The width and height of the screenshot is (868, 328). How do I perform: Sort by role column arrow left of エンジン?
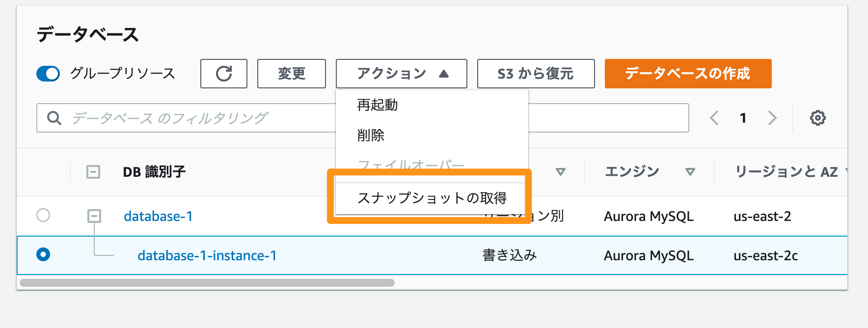click(561, 172)
